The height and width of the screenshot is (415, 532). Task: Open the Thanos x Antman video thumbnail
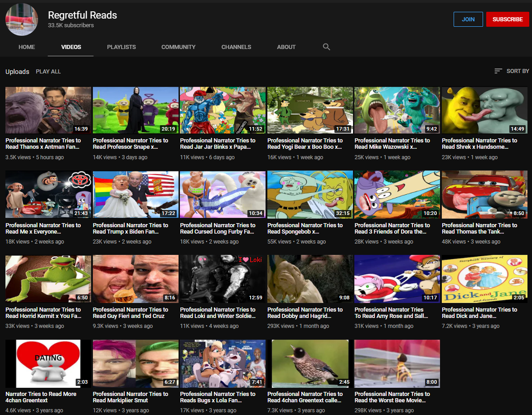click(x=48, y=110)
